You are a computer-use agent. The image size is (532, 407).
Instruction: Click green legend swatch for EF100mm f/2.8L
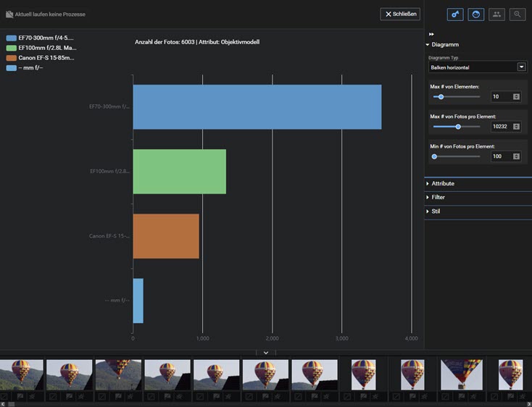point(11,48)
